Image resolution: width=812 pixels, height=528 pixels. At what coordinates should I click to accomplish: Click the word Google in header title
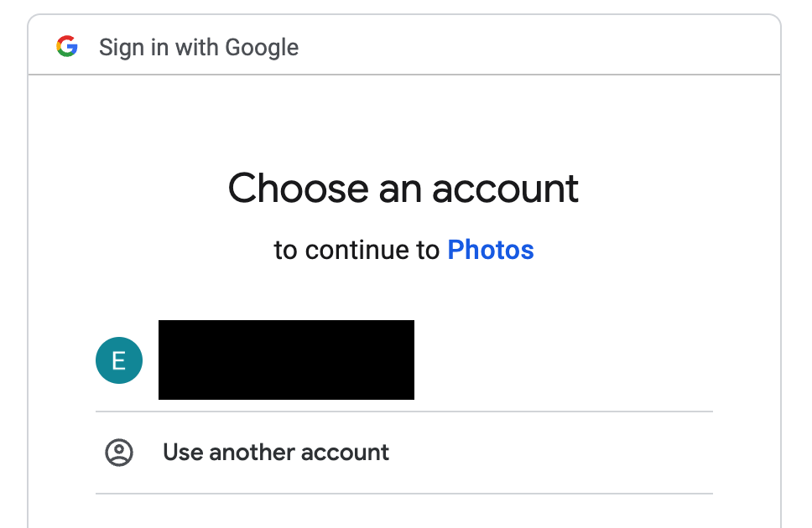click(x=262, y=48)
